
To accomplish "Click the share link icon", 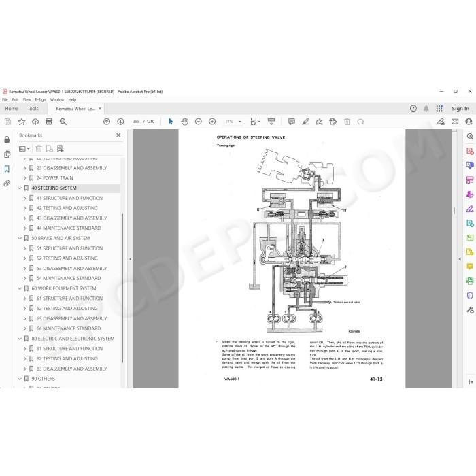I will coord(441,122).
